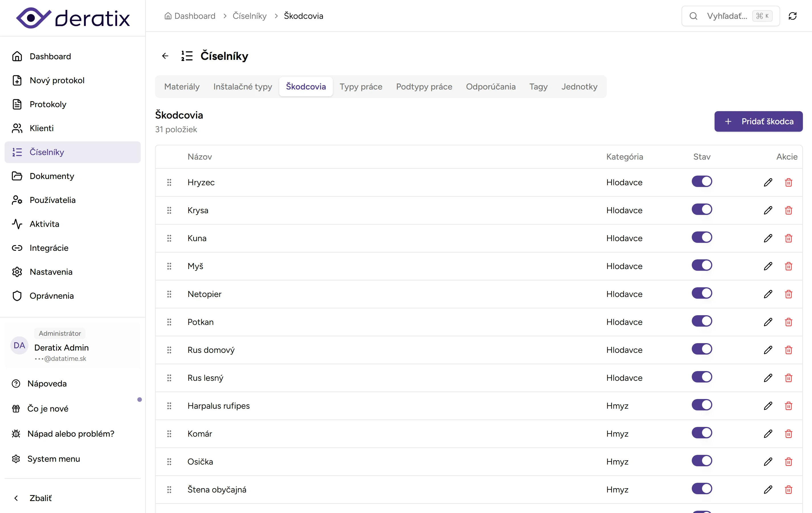Open Dashboard via breadcrumb link

(x=195, y=16)
